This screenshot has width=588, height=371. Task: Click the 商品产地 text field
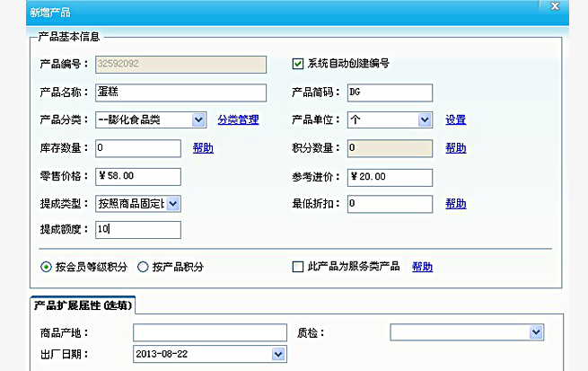tap(209, 333)
